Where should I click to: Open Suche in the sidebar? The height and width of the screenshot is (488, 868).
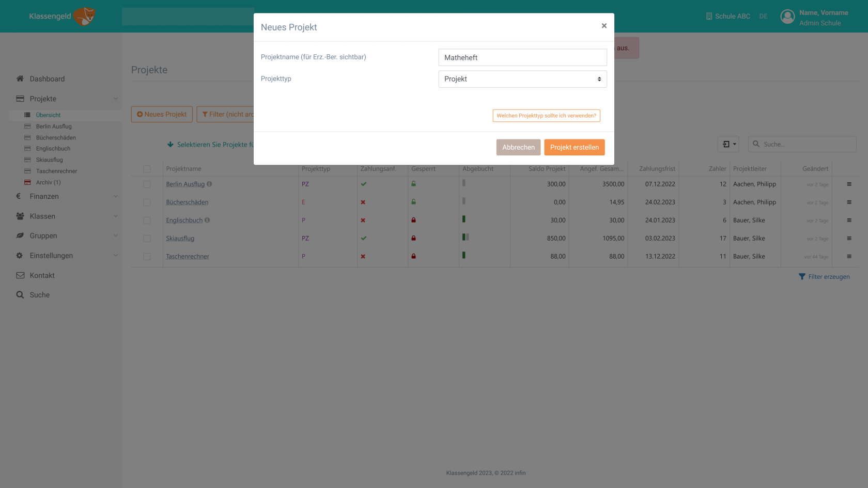(40, 295)
